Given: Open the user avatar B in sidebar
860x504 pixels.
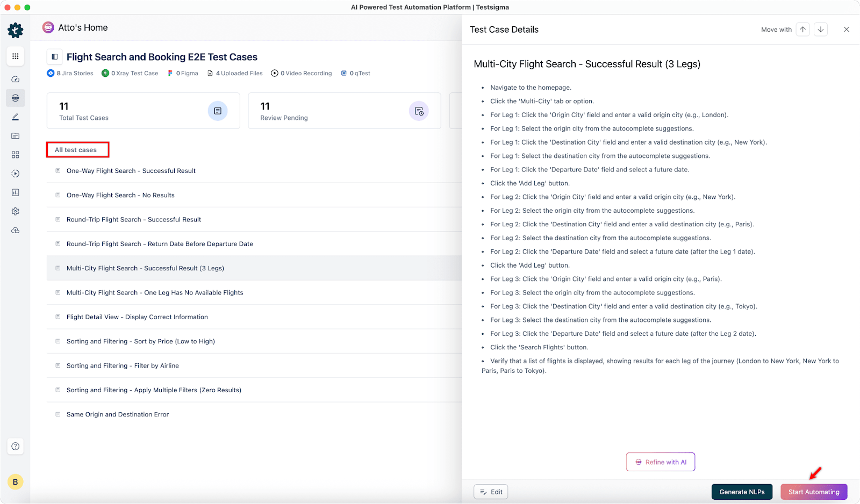Looking at the screenshot, I should coord(15,482).
